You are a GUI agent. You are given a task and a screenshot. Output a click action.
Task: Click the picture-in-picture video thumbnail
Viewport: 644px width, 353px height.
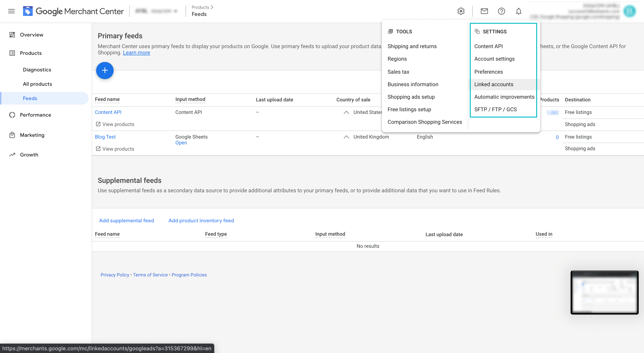pos(604,293)
